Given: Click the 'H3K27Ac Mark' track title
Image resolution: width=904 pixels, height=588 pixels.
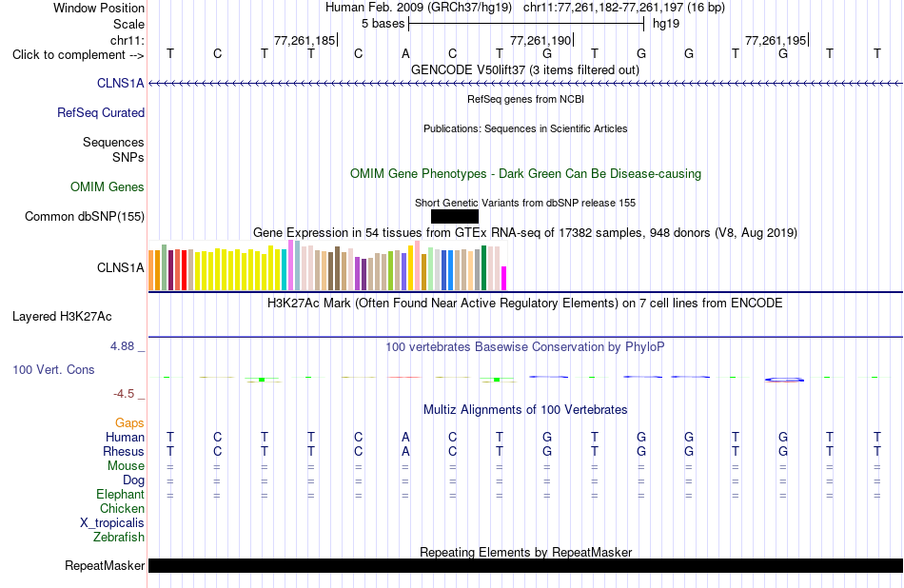Looking at the screenshot, I should 525,304.
